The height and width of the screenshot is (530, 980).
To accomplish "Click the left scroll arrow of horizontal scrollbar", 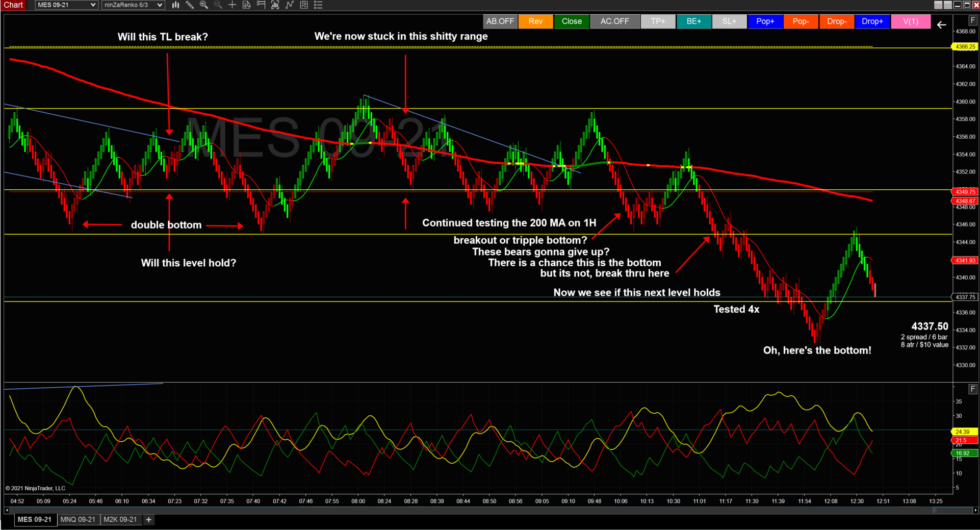I will tap(7, 510).
